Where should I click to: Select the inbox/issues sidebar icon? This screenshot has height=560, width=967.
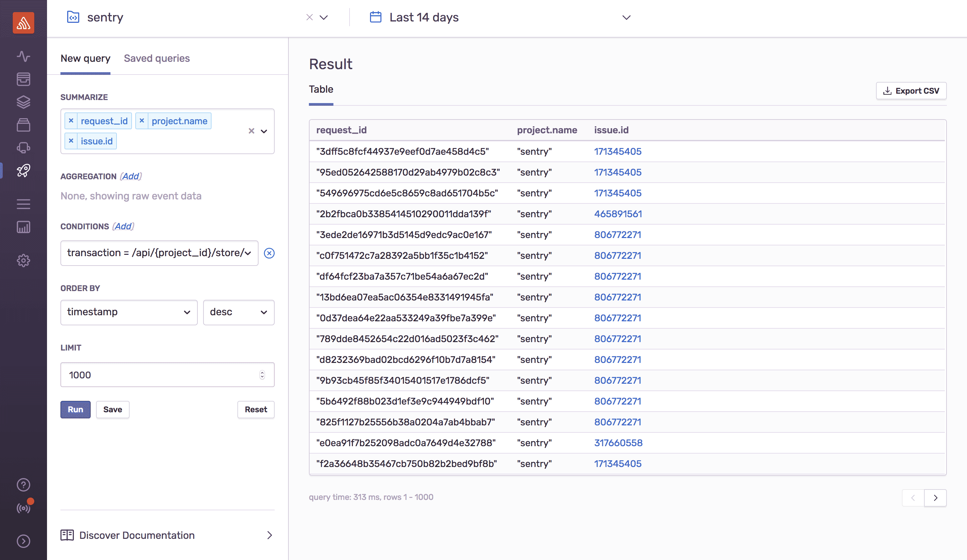pyautogui.click(x=23, y=79)
